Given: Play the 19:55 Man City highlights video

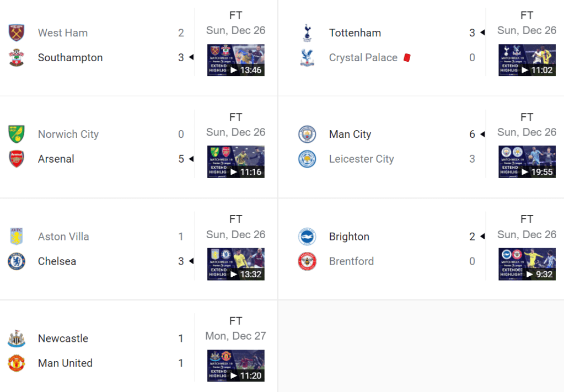Looking at the screenshot, I should 527,162.
